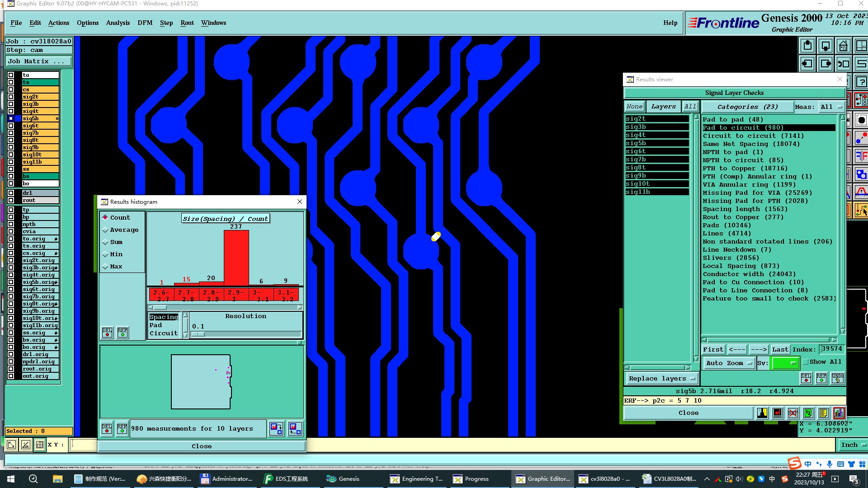Click the previous view undo zoom icon
Screen dimensions: 868x488
pos(843,64)
